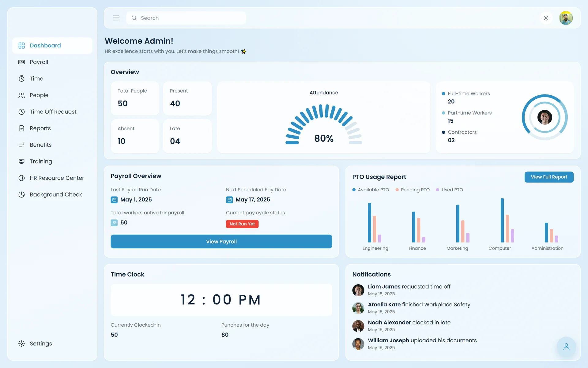The height and width of the screenshot is (368, 588).
Task: Open Dashboard in the sidebar
Action: [52, 45]
